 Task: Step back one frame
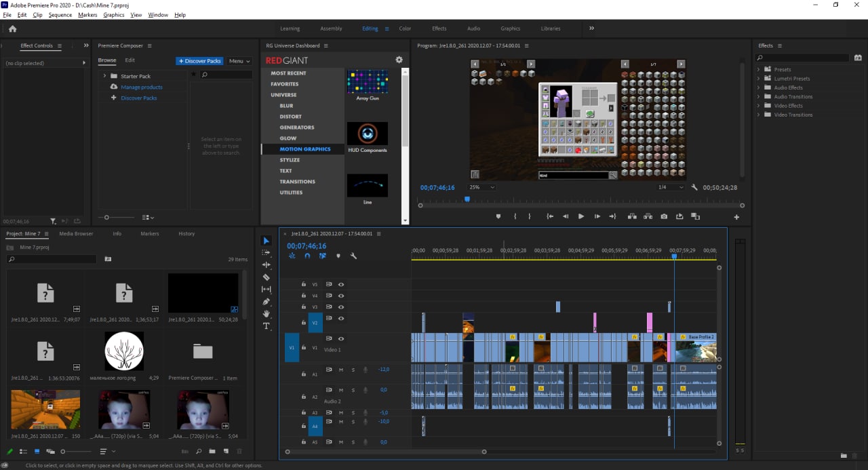coord(566,216)
